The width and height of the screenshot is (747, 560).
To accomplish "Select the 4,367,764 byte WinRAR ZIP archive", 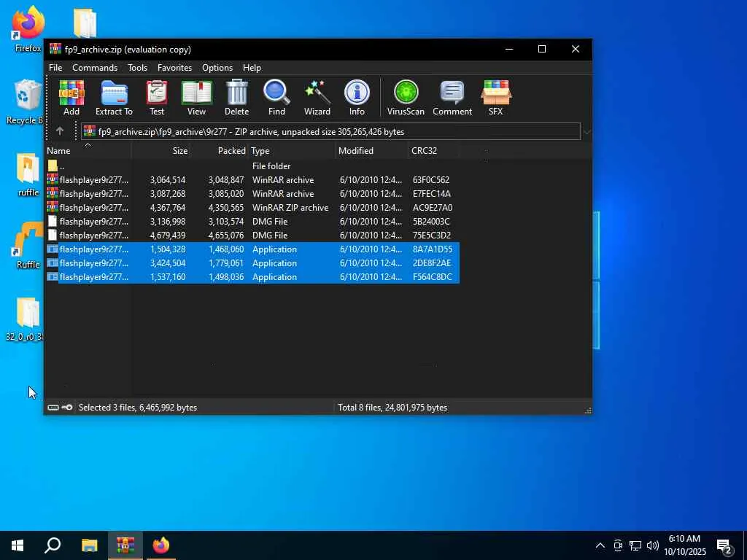I will click(93, 208).
